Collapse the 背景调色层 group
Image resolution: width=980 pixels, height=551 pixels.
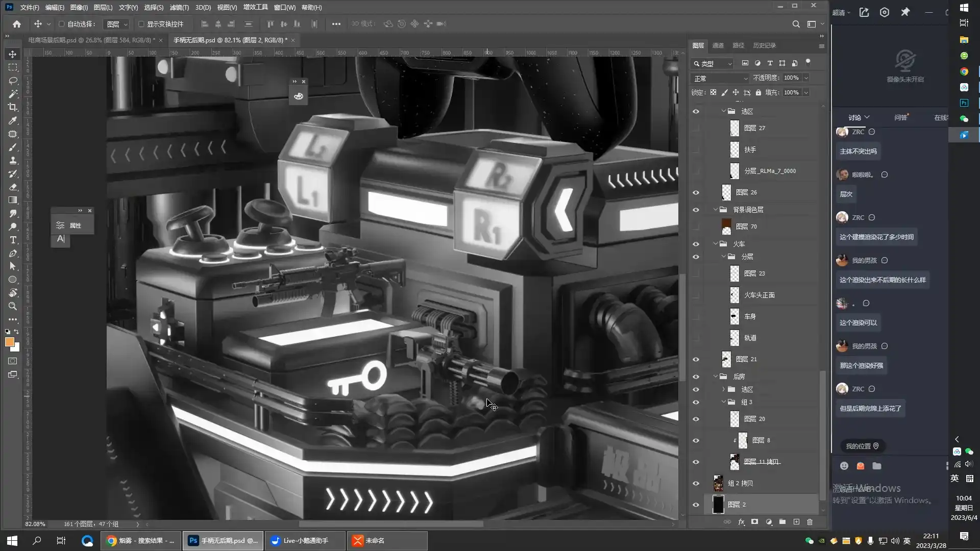[716, 210]
